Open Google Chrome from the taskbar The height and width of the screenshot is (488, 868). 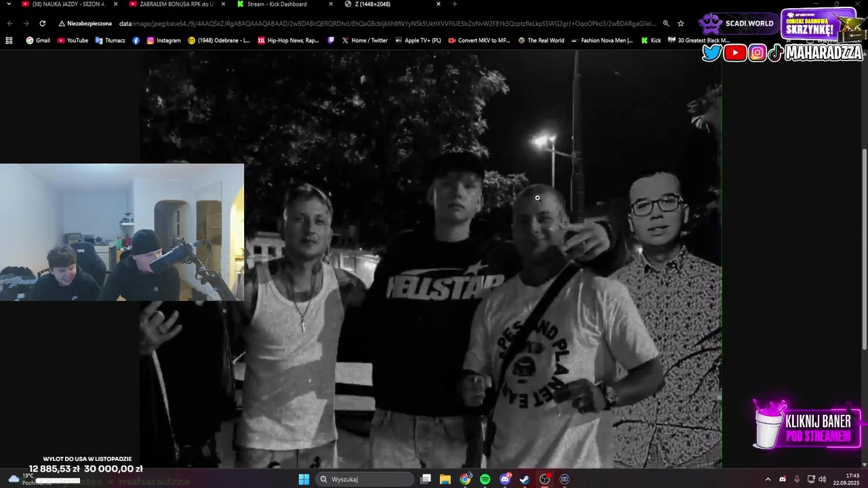tap(465, 479)
